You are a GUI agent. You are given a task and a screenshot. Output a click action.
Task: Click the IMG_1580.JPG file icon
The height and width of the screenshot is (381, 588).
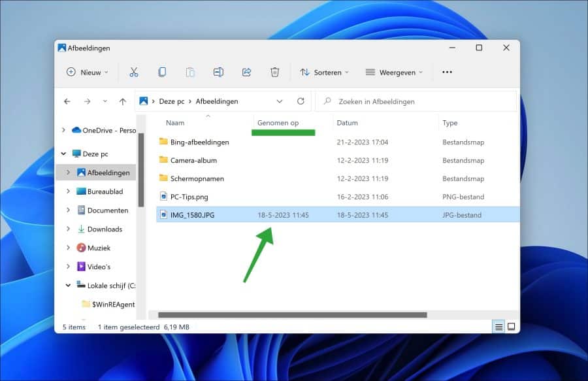[163, 214]
